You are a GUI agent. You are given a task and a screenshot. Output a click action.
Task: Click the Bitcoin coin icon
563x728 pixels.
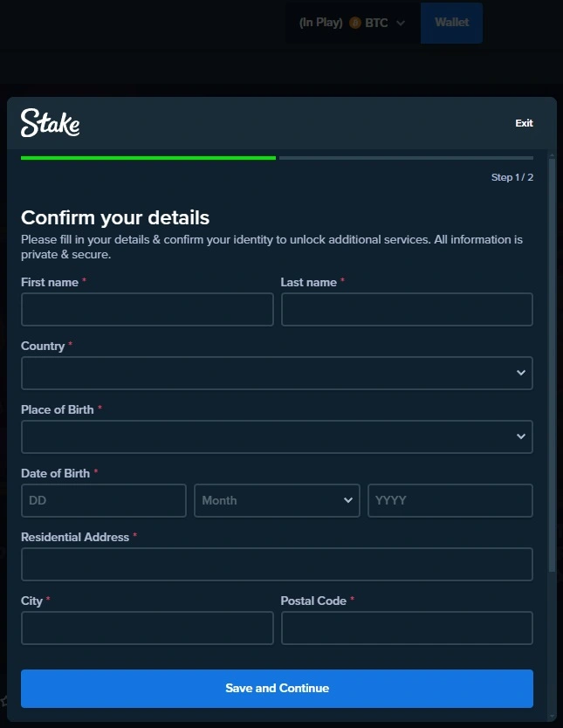(x=355, y=23)
